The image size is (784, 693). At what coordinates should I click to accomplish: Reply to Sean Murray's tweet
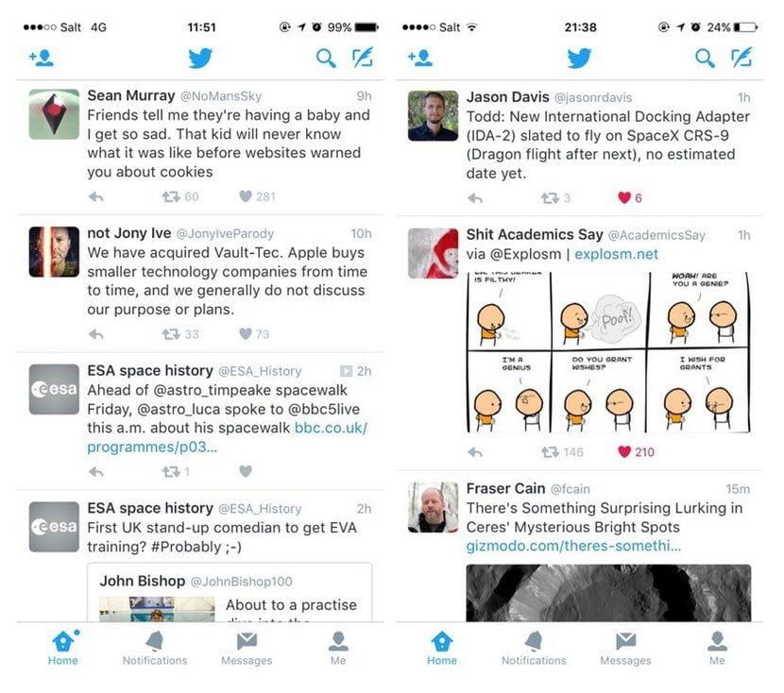pos(96,197)
